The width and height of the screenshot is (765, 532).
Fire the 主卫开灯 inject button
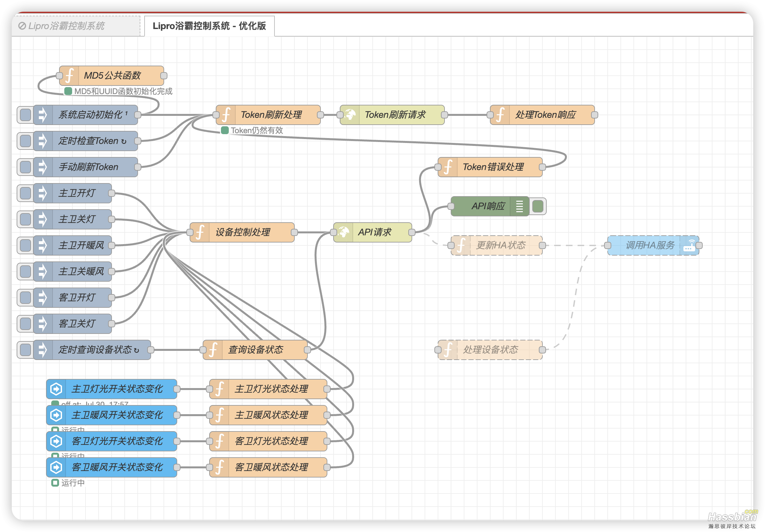click(25, 193)
